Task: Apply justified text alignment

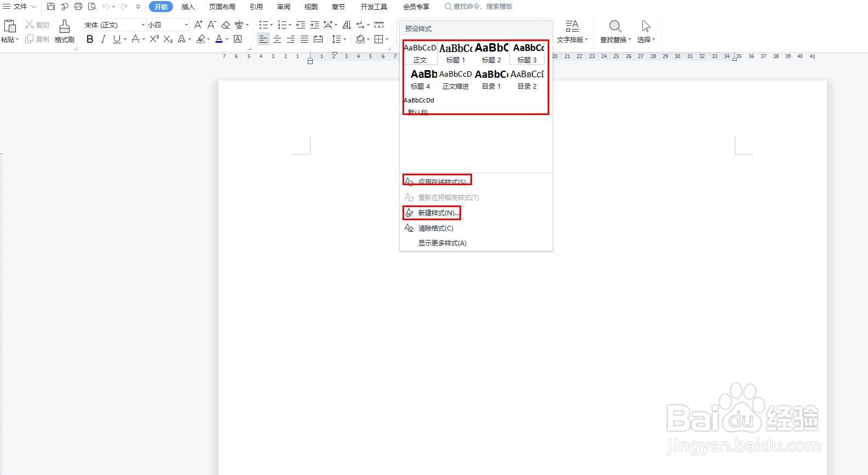Action: (304, 39)
